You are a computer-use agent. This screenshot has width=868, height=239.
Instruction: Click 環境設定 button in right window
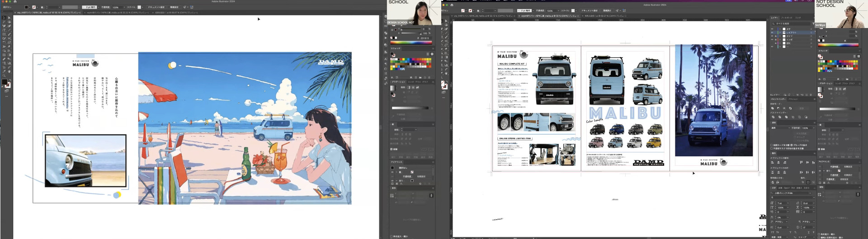tap(607, 10)
